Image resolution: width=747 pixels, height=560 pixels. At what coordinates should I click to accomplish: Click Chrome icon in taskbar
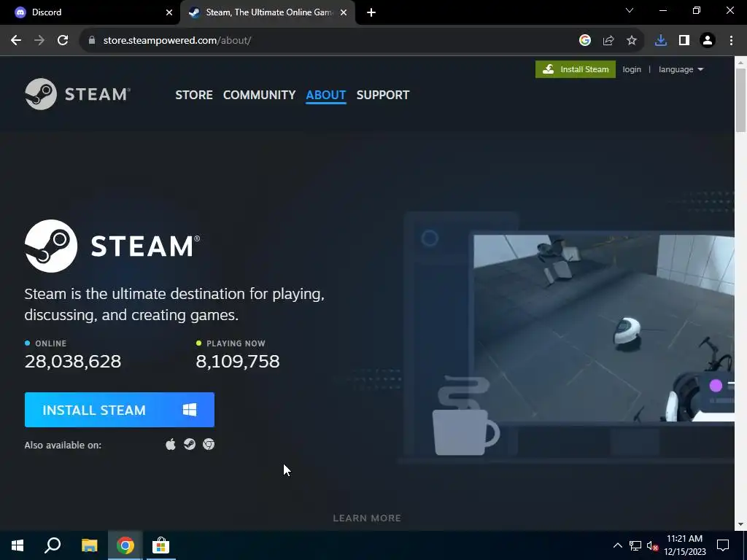[x=125, y=545]
